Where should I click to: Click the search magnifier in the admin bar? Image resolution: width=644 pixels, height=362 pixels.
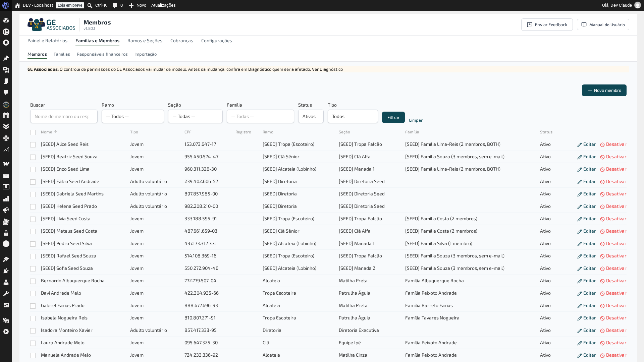[x=90, y=5]
